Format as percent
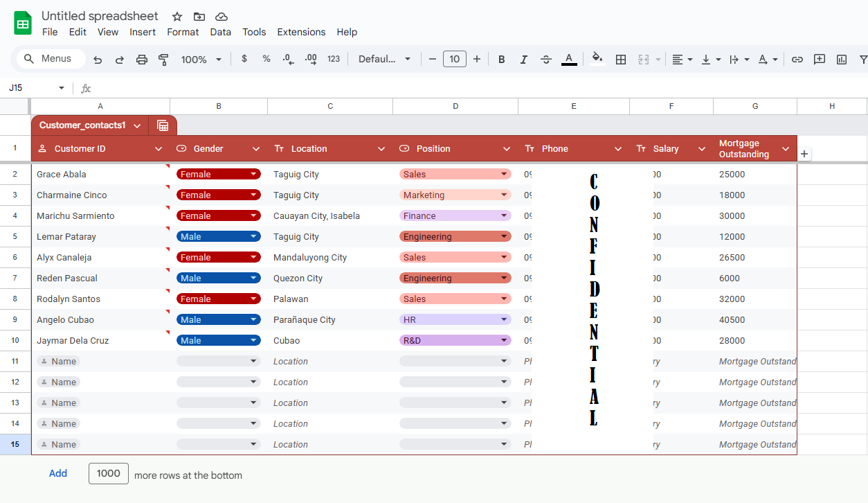This screenshot has height=503, width=868. click(x=266, y=59)
